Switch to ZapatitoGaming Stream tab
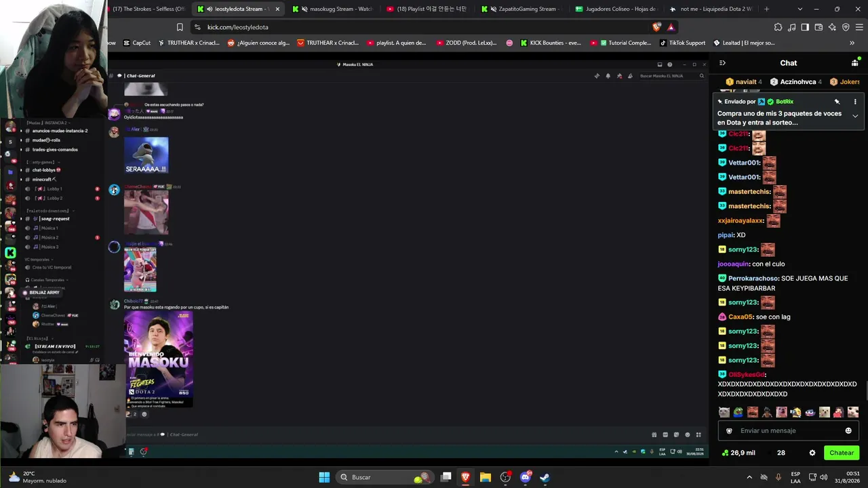Image resolution: width=868 pixels, height=488 pixels. pos(521,9)
